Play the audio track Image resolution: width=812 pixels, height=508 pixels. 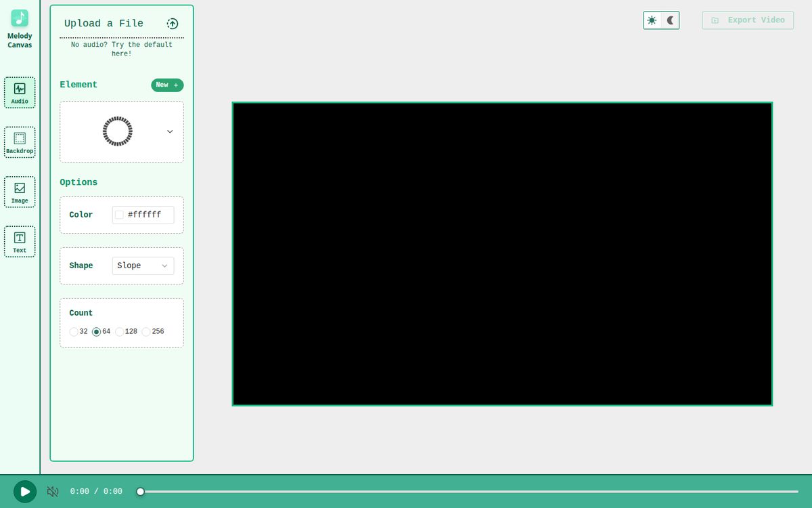click(25, 492)
